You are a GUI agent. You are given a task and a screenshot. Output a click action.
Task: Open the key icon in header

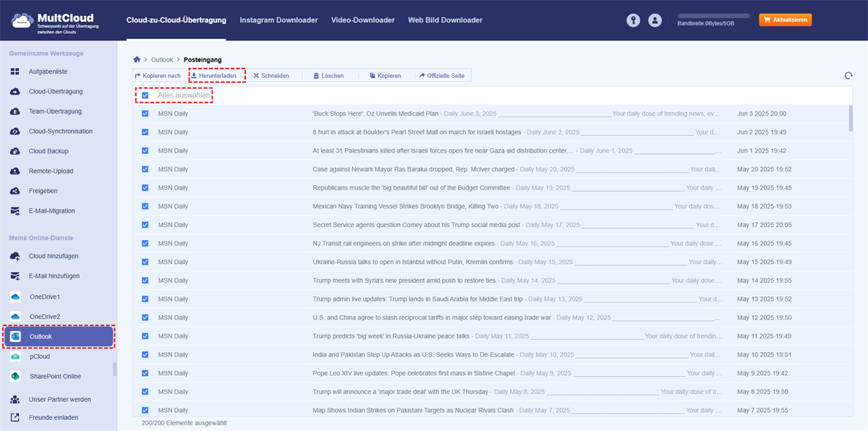tap(634, 20)
